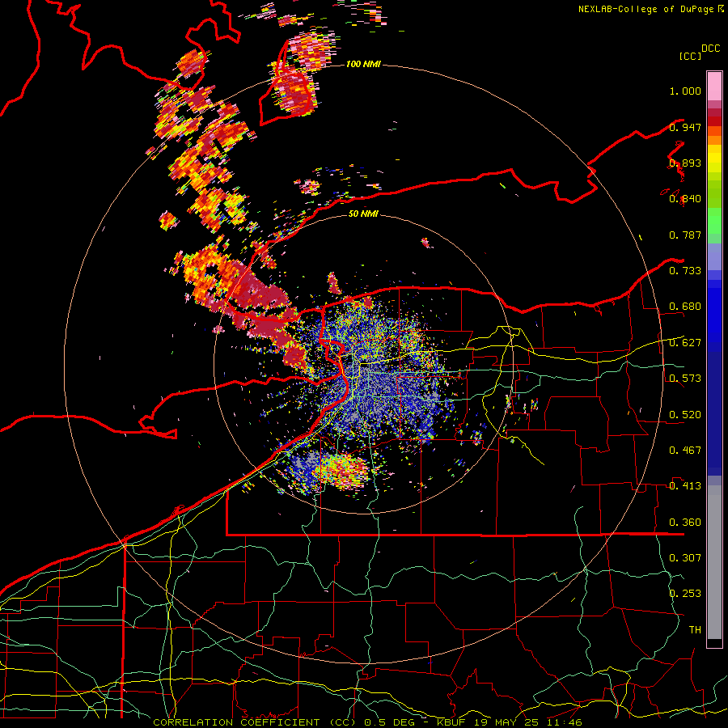The width and height of the screenshot is (728, 728).
Task: Click the 19 MAY 25 date in the caption
Action: tap(506, 722)
